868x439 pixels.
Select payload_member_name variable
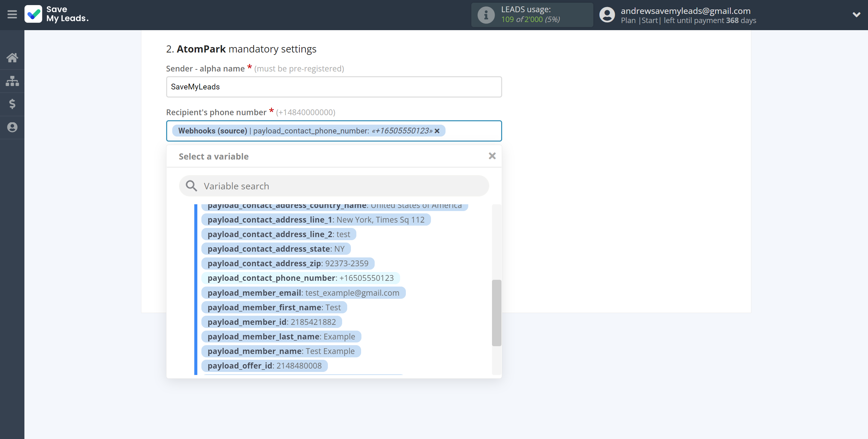(281, 351)
